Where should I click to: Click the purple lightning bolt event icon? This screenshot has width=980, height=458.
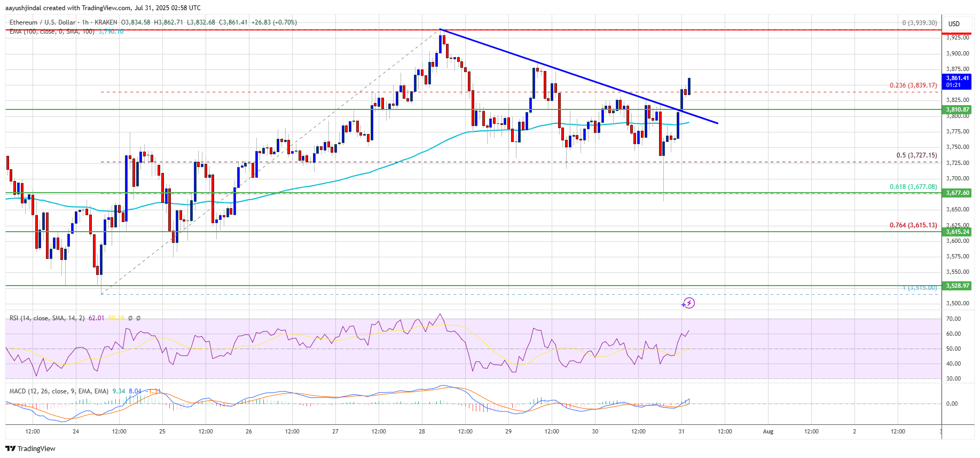click(x=689, y=303)
